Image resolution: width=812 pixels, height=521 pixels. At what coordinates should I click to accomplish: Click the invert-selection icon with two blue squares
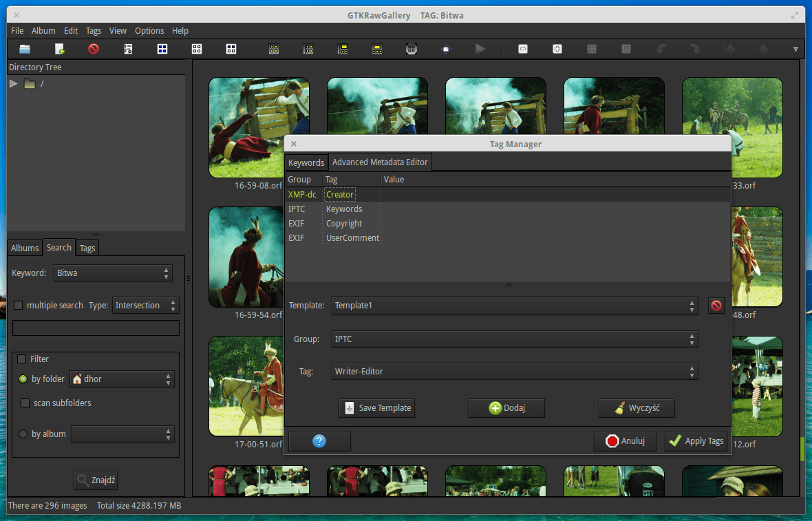click(x=231, y=49)
